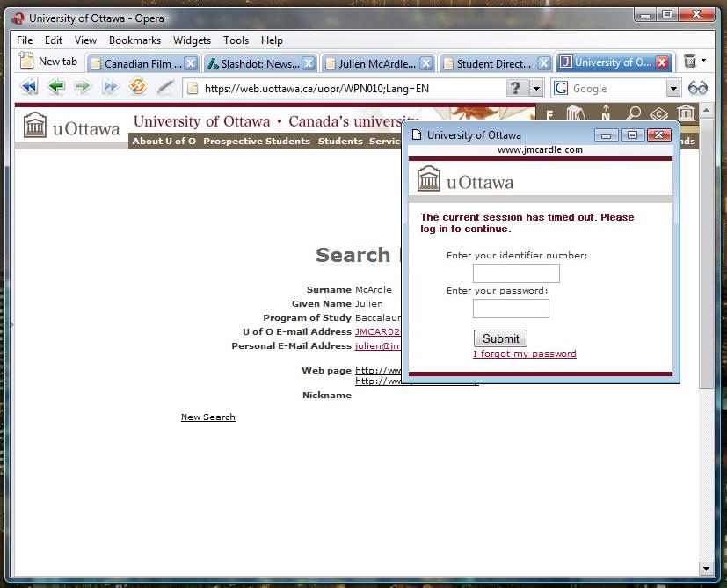
Task: Click the address bar URL field
Action: [344, 88]
